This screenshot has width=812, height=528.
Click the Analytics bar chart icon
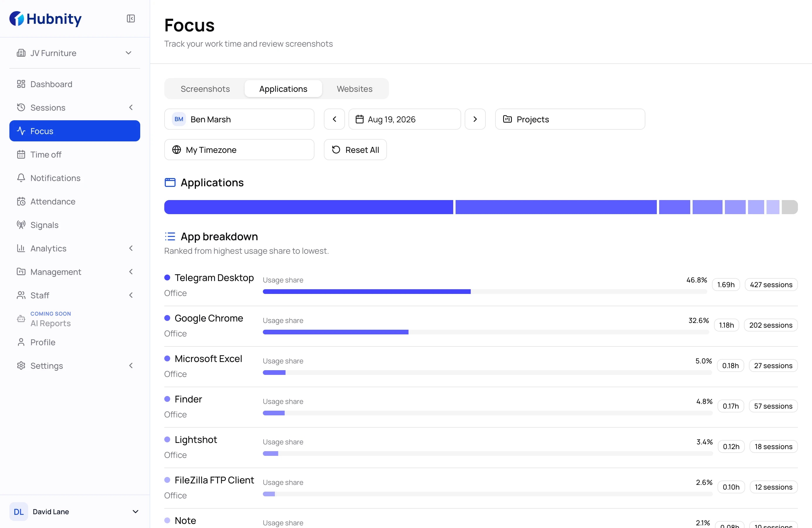tap(21, 248)
